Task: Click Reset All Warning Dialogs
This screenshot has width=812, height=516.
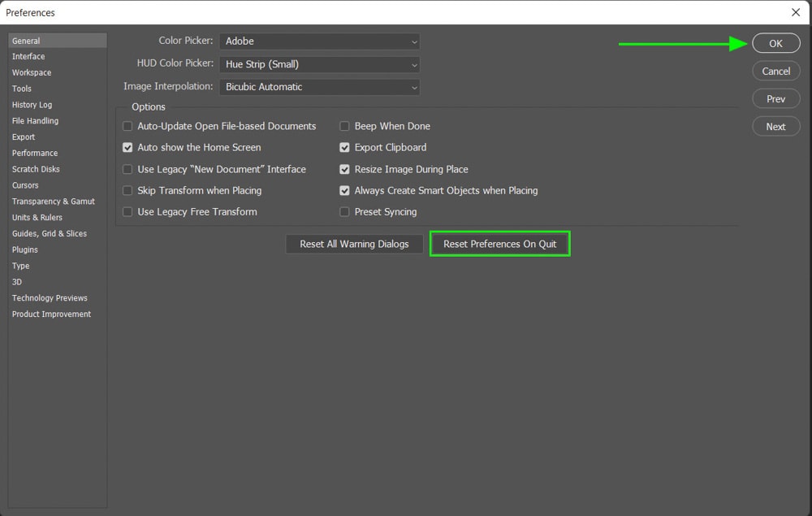Action: [x=354, y=244]
